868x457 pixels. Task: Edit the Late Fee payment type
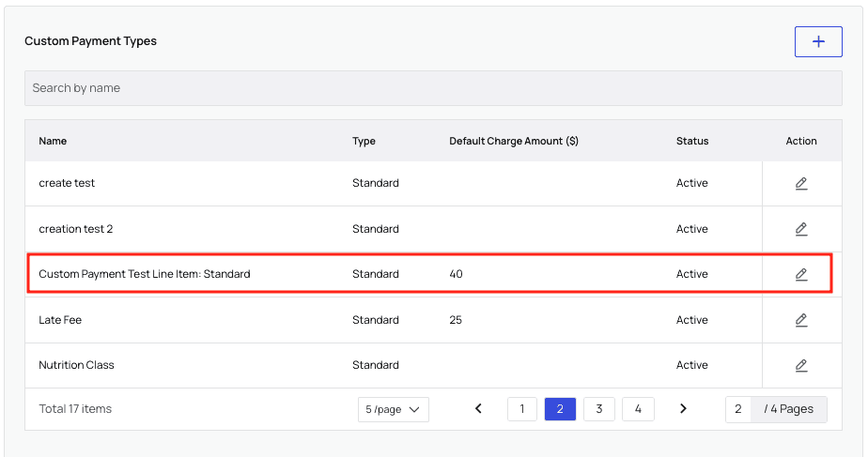tap(801, 320)
